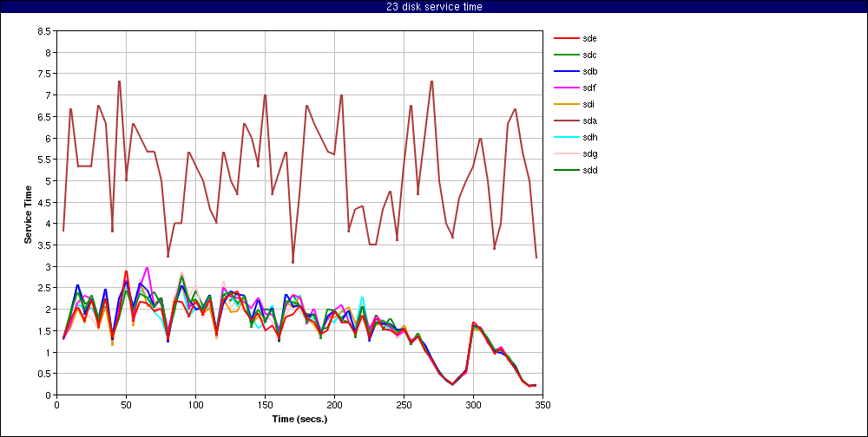Click the red sde legend line

coord(565,39)
